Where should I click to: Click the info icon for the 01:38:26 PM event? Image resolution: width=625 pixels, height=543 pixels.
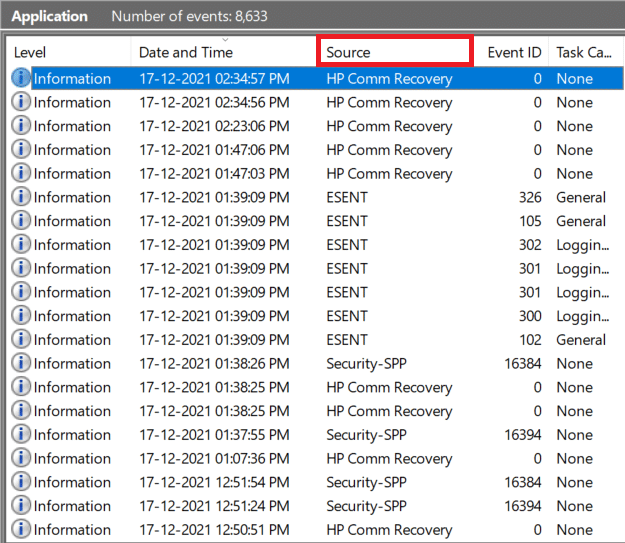(x=21, y=364)
